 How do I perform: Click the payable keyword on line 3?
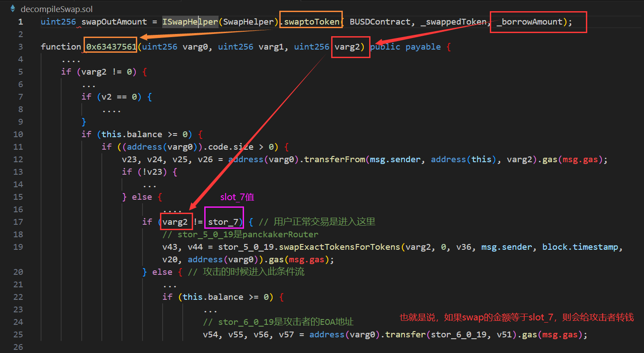(423, 47)
